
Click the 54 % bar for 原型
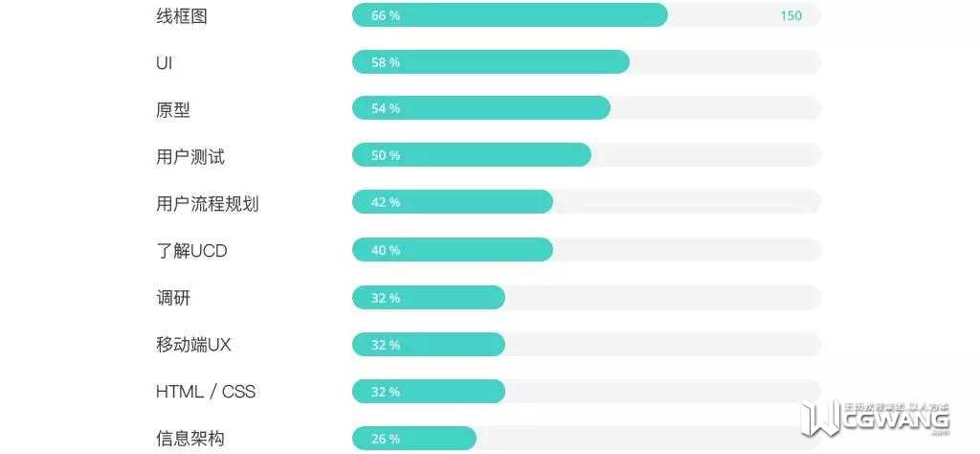coord(480,108)
